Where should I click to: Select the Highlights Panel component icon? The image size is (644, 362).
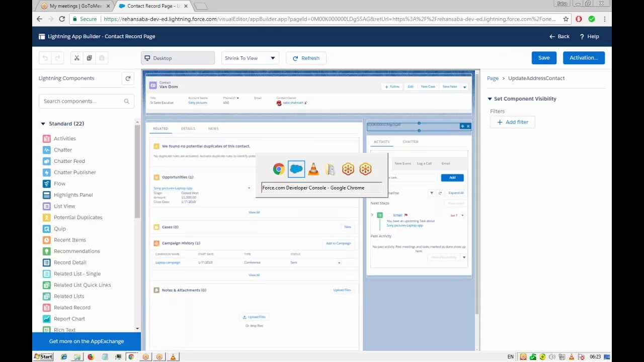tap(47, 195)
